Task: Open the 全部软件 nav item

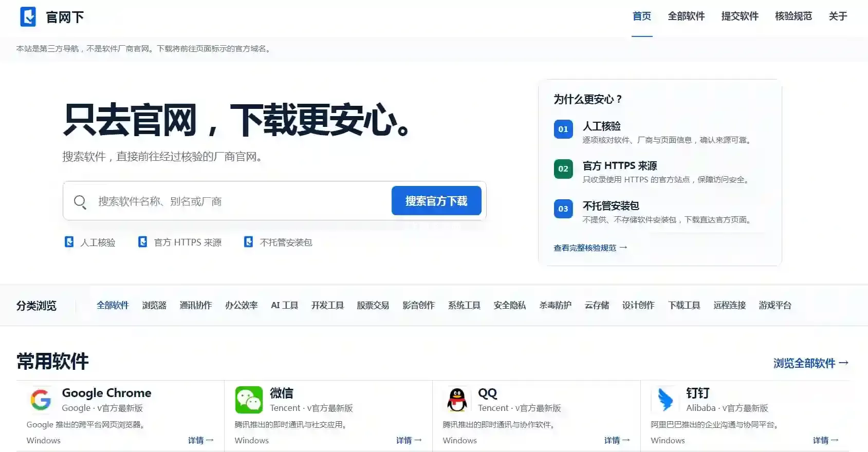Action: coord(686,16)
